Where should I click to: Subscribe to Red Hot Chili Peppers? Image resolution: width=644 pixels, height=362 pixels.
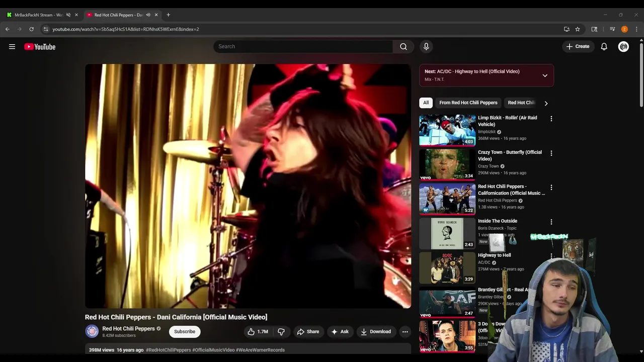(x=185, y=332)
